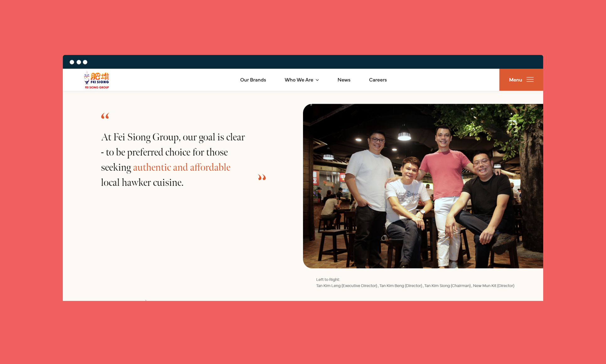Viewport: 606px width, 364px height.
Task: Open the orange Menu button
Action: [521, 80]
